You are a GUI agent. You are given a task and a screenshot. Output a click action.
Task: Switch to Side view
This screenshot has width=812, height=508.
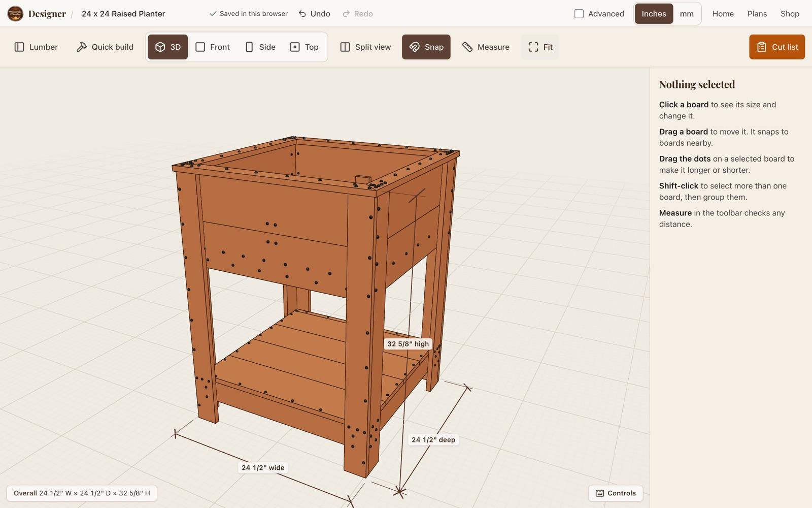click(260, 47)
